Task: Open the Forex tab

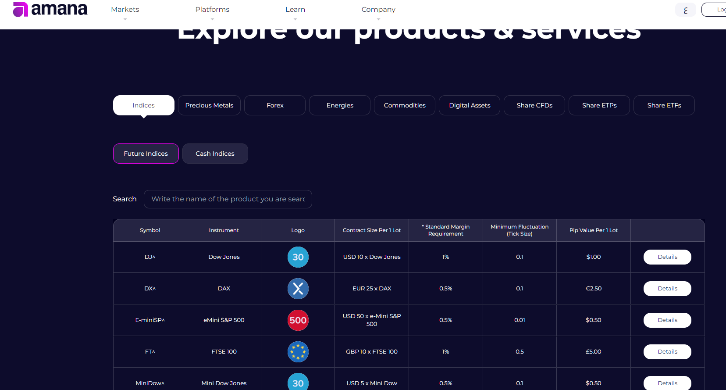Action: pyautogui.click(x=275, y=105)
